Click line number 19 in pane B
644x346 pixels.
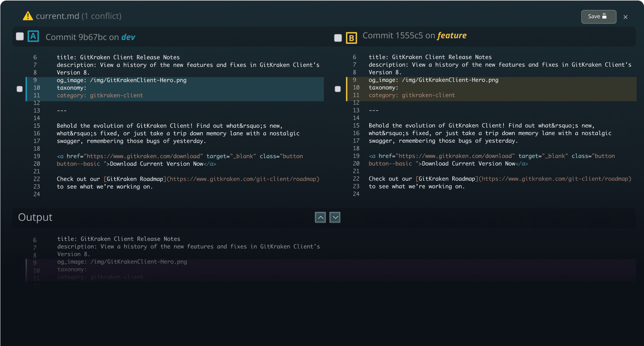356,156
